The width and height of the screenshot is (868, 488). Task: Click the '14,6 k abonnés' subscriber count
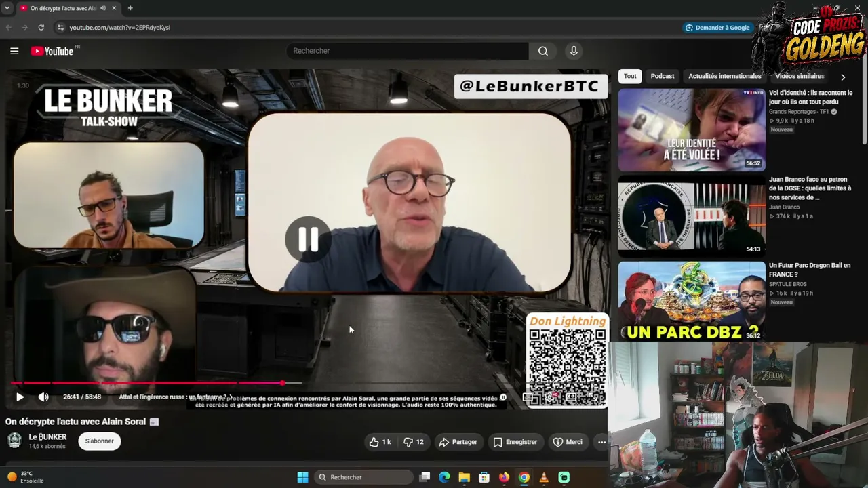[x=47, y=447]
